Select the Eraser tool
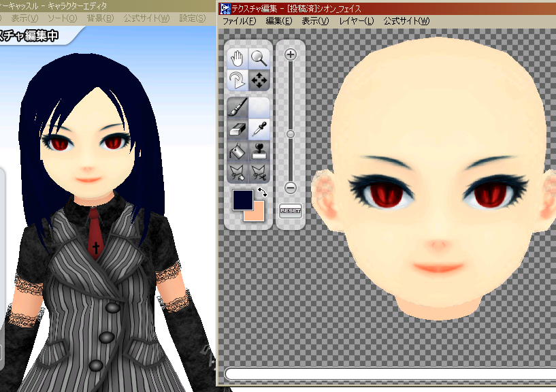Image resolution: width=556 pixels, height=392 pixels. [x=238, y=129]
